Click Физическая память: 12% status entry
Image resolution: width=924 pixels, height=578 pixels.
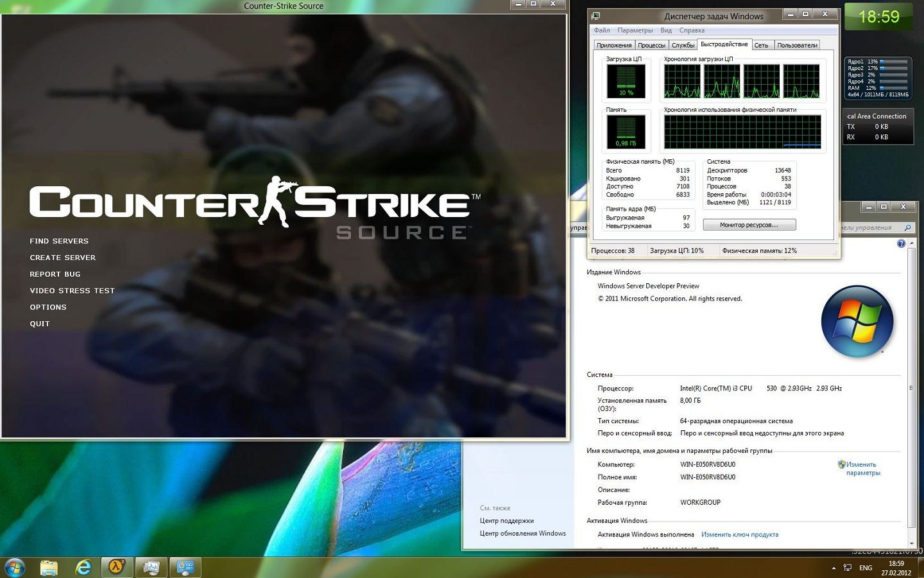point(760,251)
